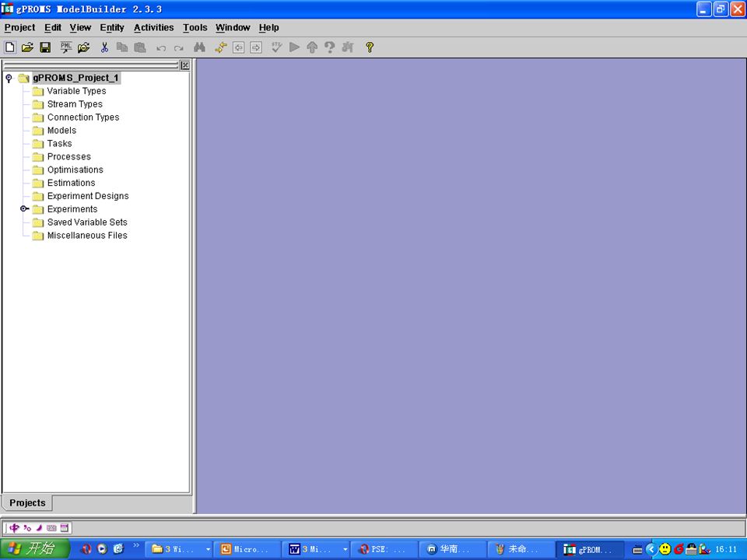Switch to the gPROM taskbar button

pyautogui.click(x=591, y=550)
